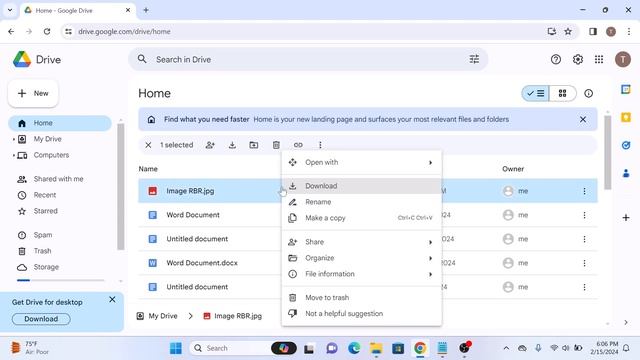This screenshot has height=360, width=640.
Task: Click download icon in selection toolbar
Action: tap(232, 145)
